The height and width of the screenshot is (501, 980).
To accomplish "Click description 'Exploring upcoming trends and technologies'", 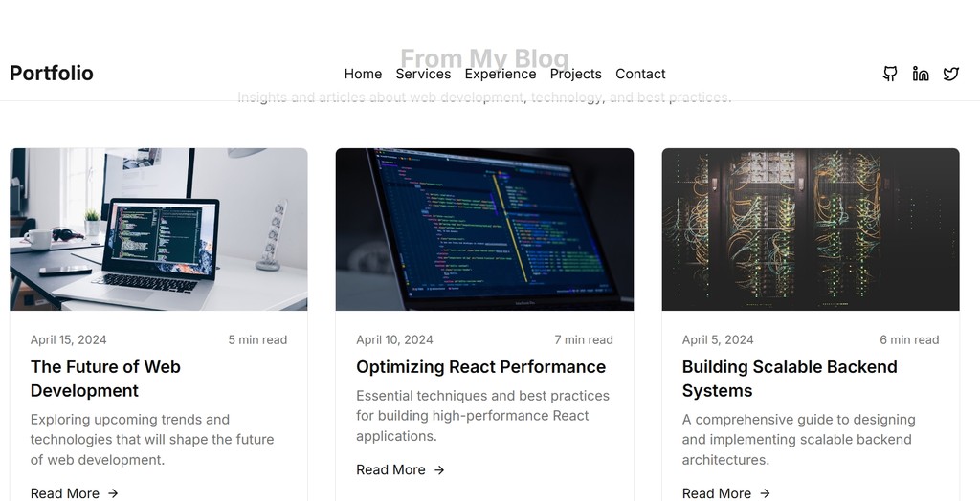I will click(x=152, y=440).
